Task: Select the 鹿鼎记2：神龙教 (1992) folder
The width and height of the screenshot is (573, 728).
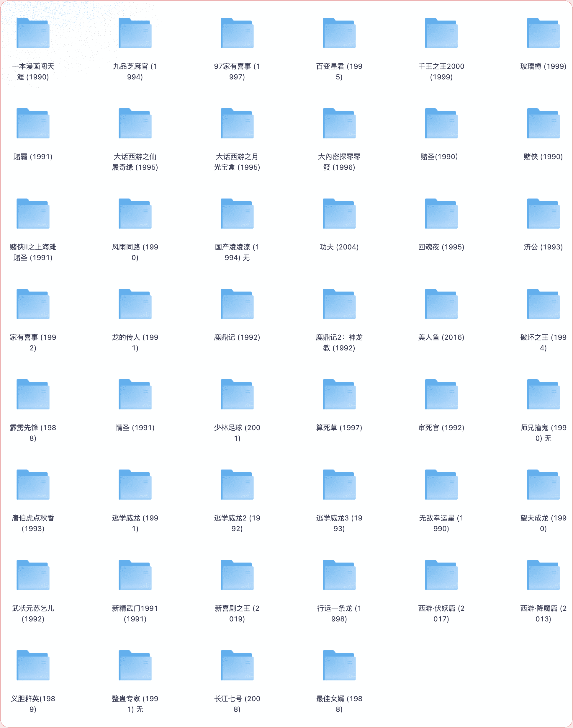Action: [339, 304]
